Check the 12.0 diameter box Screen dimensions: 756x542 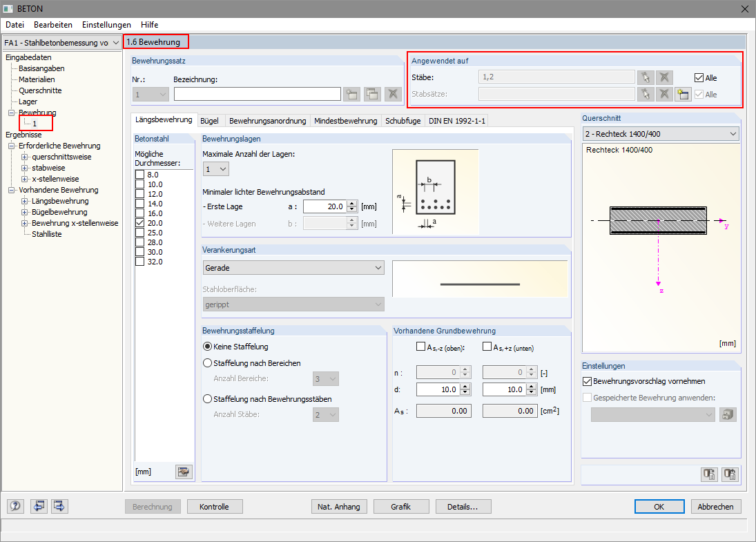click(x=140, y=194)
